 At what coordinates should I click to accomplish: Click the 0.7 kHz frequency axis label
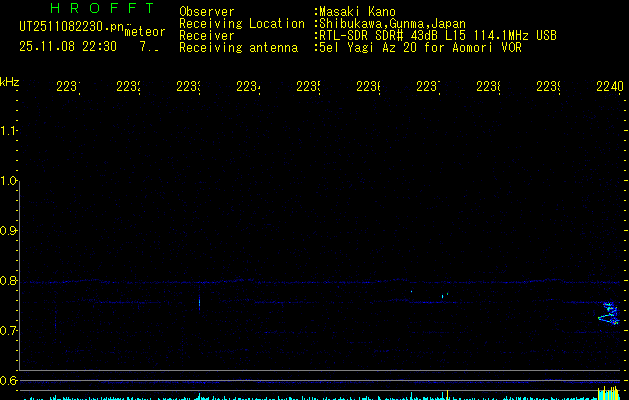[10, 331]
